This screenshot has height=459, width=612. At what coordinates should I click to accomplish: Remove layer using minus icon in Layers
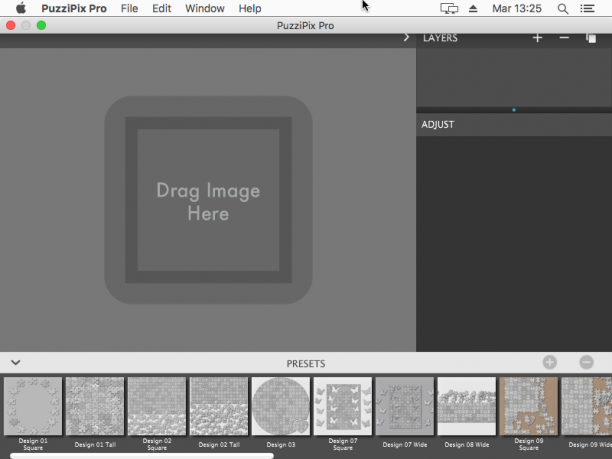[x=564, y=38]
